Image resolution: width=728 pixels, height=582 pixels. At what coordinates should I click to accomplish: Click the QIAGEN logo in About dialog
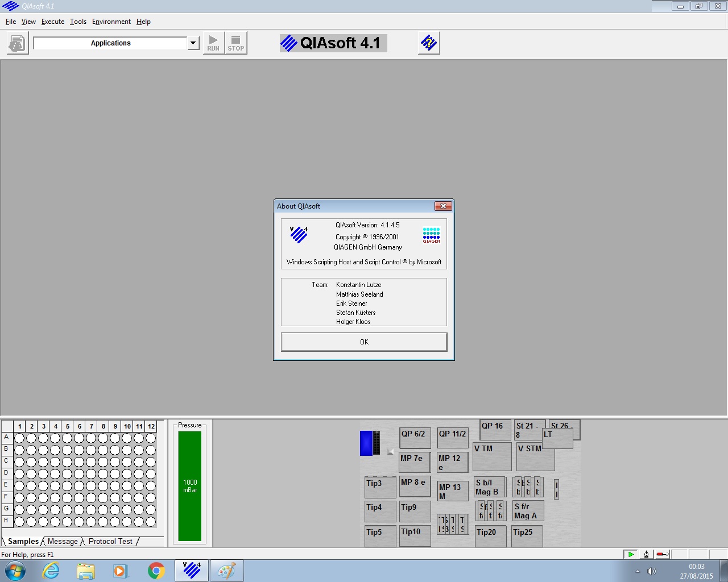tap(431, 235)
